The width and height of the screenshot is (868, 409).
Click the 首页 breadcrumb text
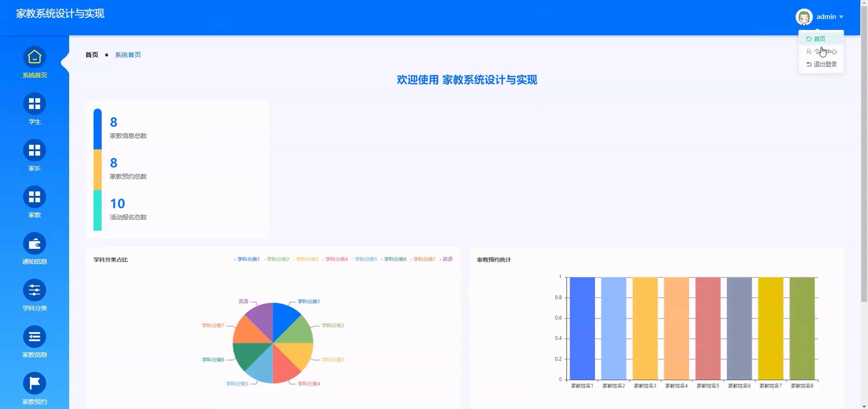(92, 55)
